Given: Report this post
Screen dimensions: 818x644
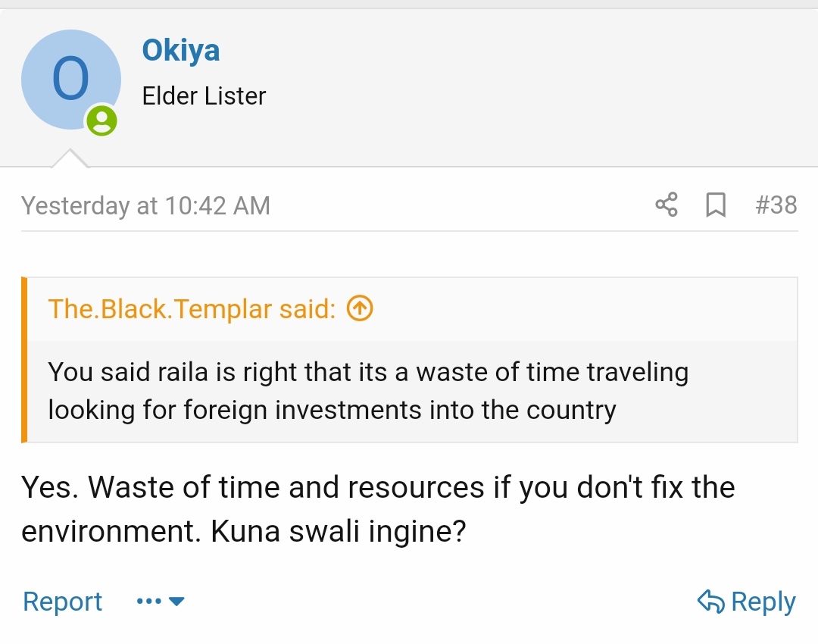Looking at the screenshot, I should tap(62, 602).
